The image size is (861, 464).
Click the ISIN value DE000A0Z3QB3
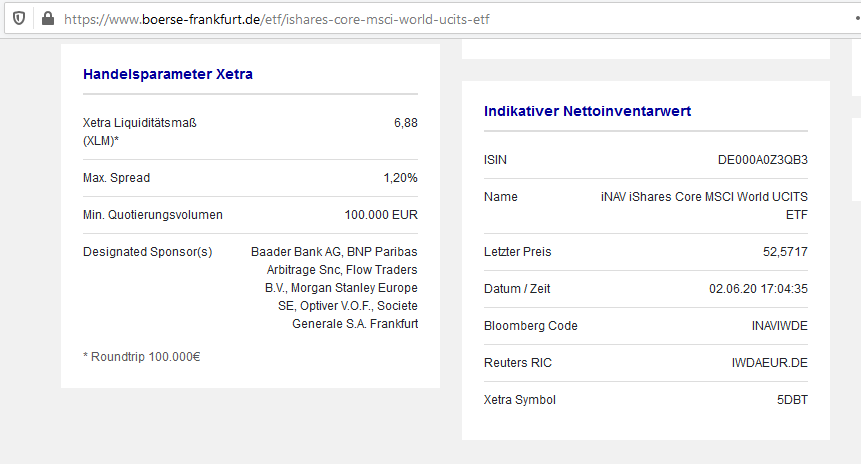(762, 160)
